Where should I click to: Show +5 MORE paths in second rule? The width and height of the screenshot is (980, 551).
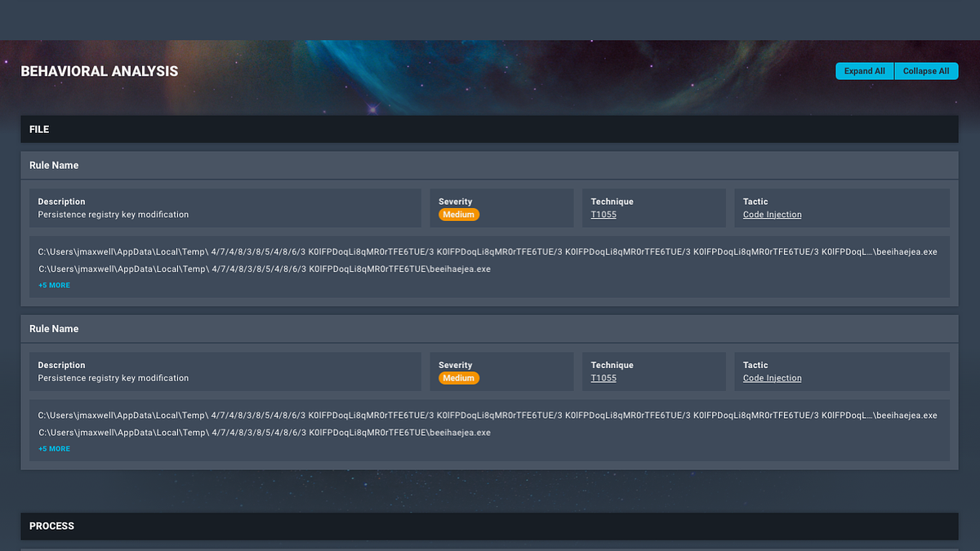(x=54, y=449)
